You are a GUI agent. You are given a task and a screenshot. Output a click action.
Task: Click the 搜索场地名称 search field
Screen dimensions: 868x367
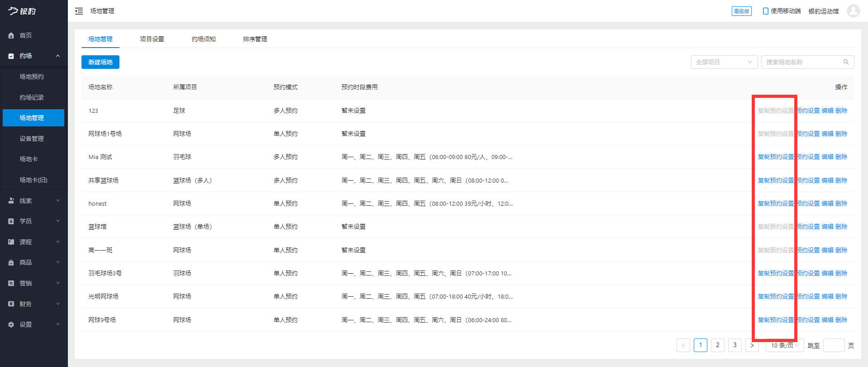click(802, 62)
